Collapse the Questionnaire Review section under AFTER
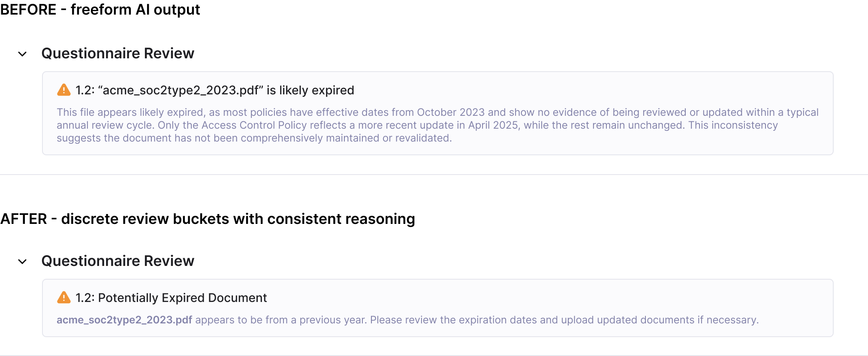This screenshot has width=868, height=356. (x=22, y=262)
